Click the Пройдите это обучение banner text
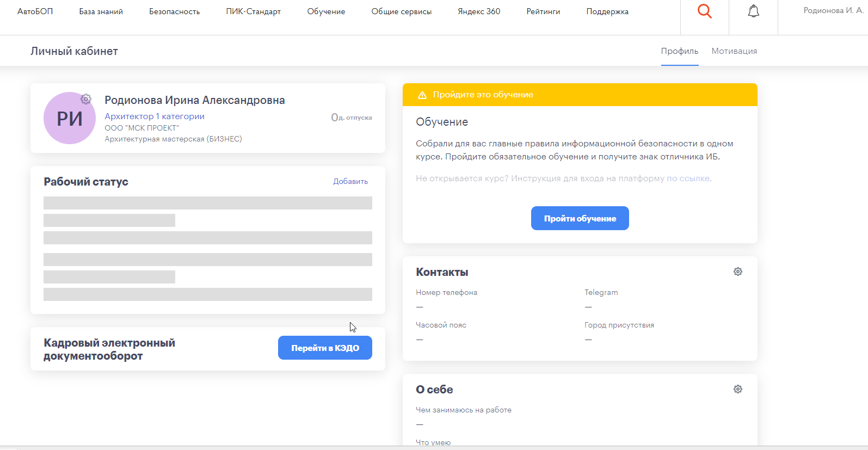 pos(483,95)
